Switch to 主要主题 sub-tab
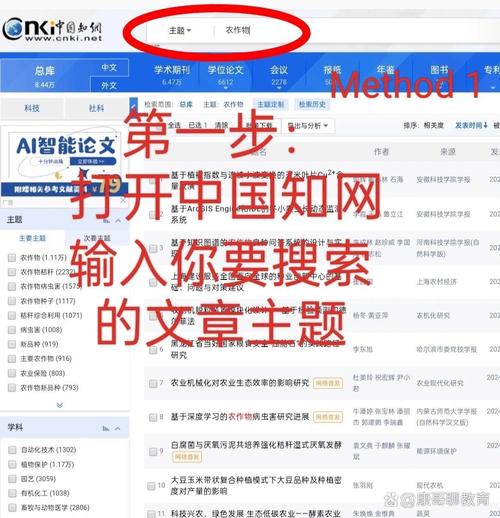The height and width of the screenshot is (518, 500). (x=32, y=238)
